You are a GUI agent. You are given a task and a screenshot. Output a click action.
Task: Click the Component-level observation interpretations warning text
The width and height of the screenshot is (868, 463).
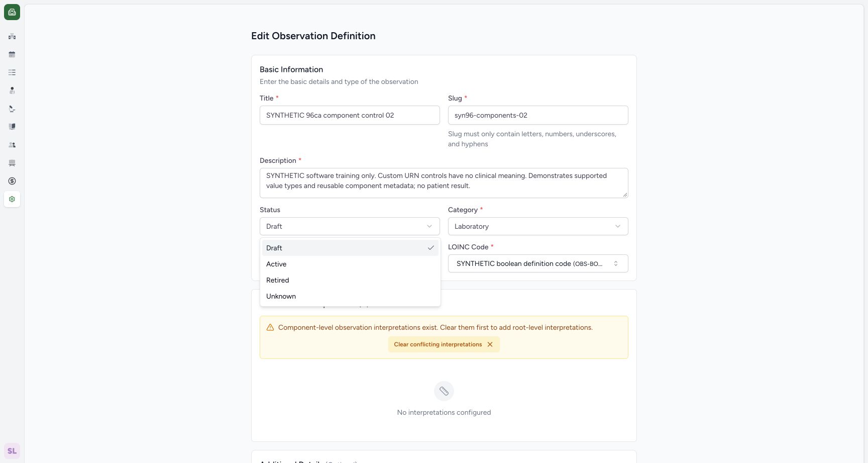pos(436,327)
